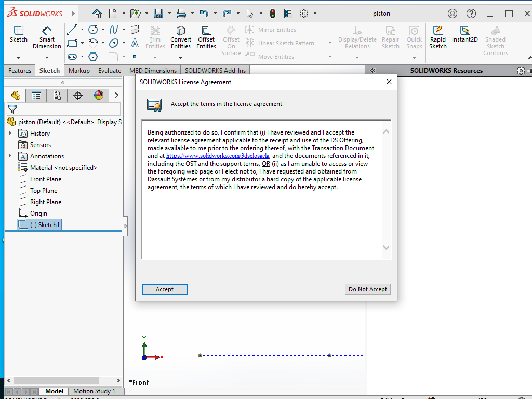
Task: Click Offset Entities tool
Action: click(206, 37)
